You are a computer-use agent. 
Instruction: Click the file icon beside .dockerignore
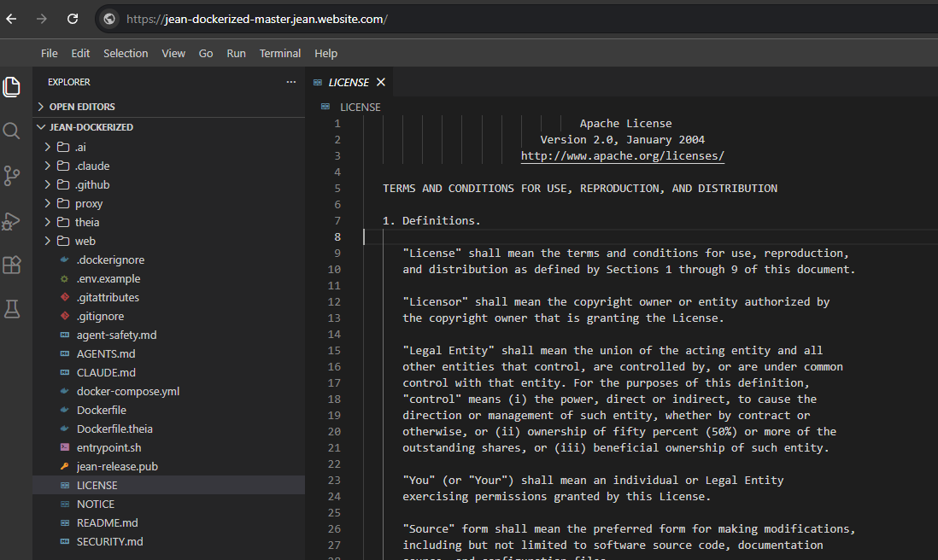coord(65,260)
